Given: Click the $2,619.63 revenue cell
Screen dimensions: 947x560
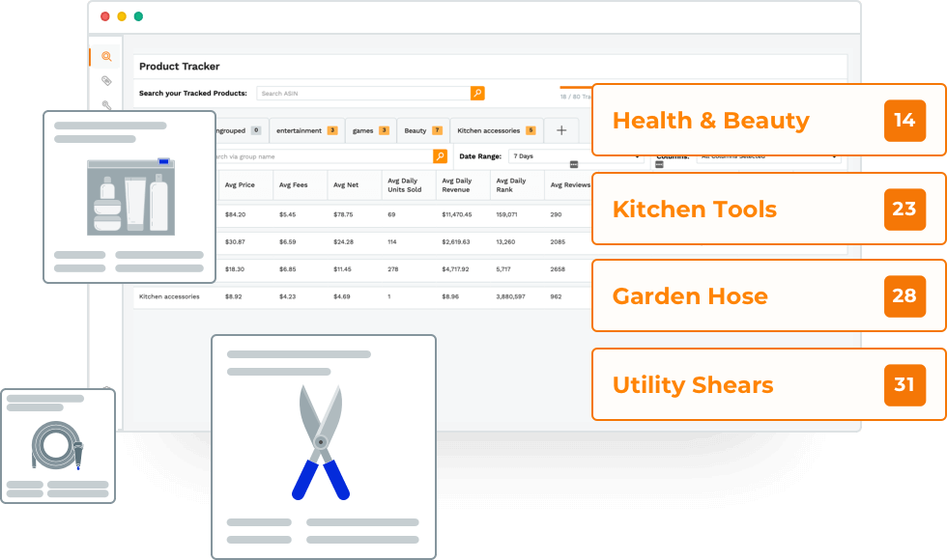Looking at the screenshot, I should pyautogui.click(x=455, y=242).
